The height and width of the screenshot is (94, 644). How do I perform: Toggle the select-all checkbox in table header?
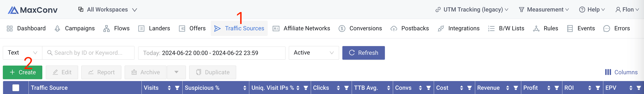coord(16,88)
